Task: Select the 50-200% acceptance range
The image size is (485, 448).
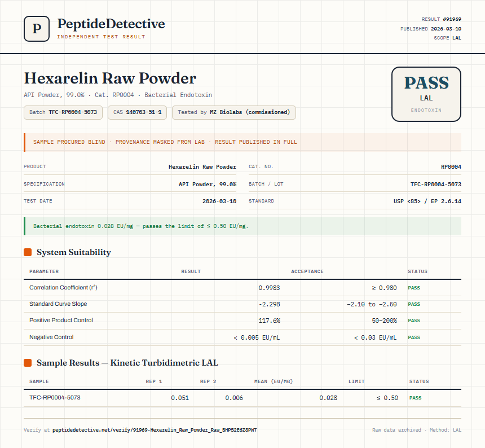Action: coord(384,320)
